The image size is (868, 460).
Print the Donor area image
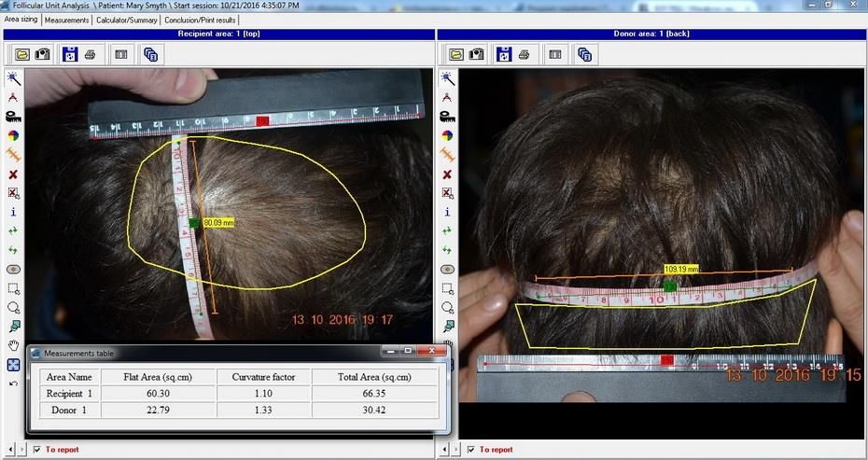(525, 54)
